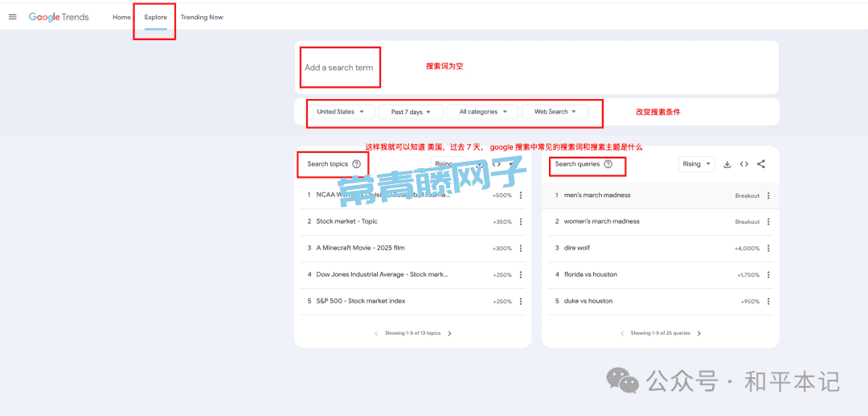Open the hamburger main menu
This screenshot has height=416, width=868.
click(x=13, y=17)
